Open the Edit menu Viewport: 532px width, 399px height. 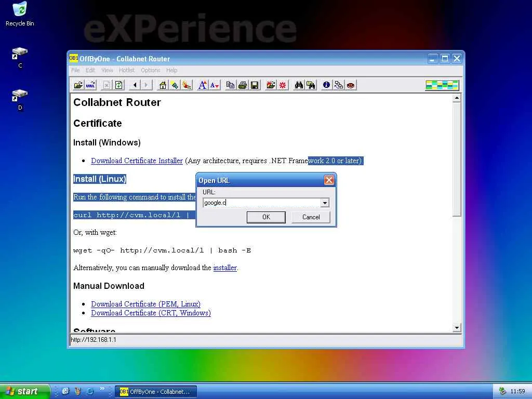coord(90,70)
